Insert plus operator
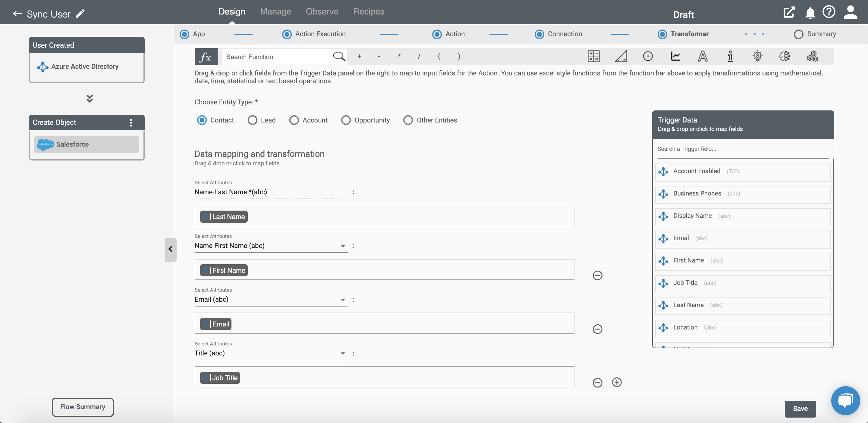This screenshot has width=868, height=423. pyautogui.click(x=359, y=56)
